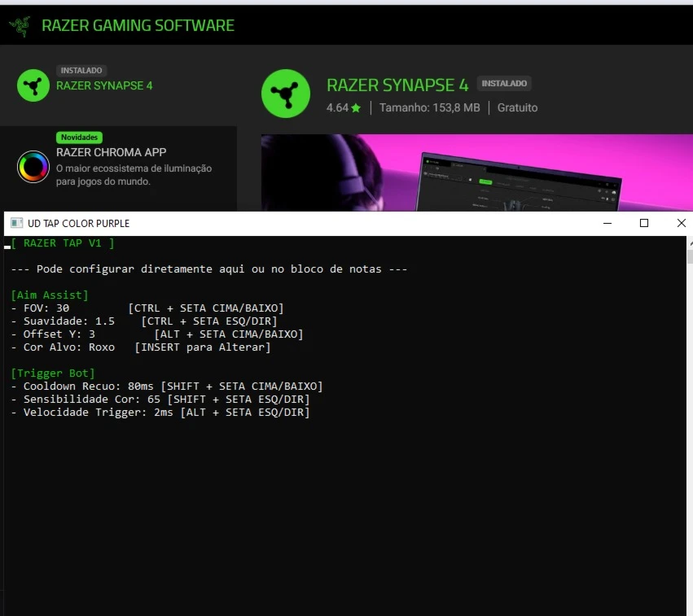Click the '[INSERT para Alterar]' hotkey hint
The image size is (693, 616).
[203, 347]
